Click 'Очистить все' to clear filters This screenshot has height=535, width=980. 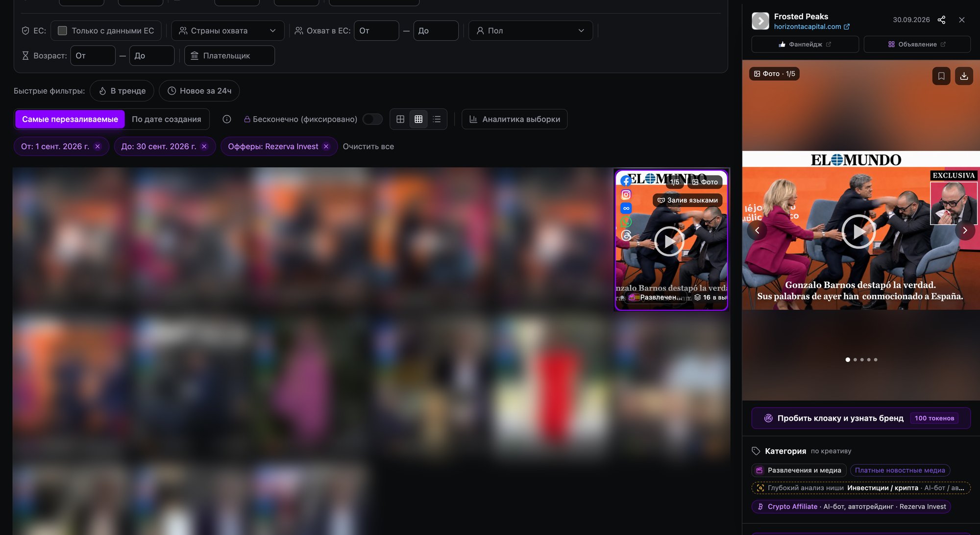click(368, 147)
